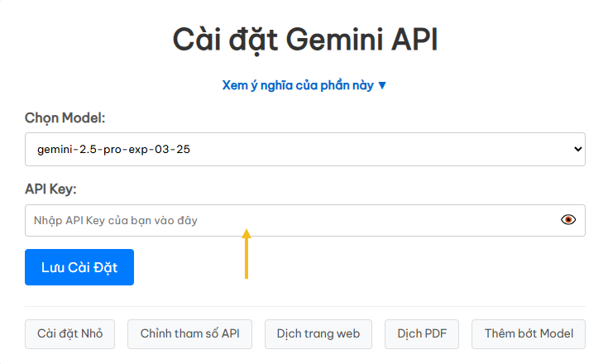Image resolution: width=608 pixels, height=364 pixels.
Task: Open Thêm bớt Model settings
Action: coord(529,334)
